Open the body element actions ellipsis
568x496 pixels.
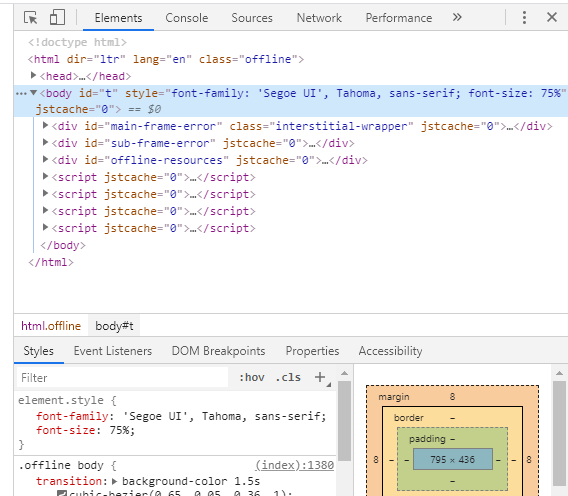tap(21, 93)
